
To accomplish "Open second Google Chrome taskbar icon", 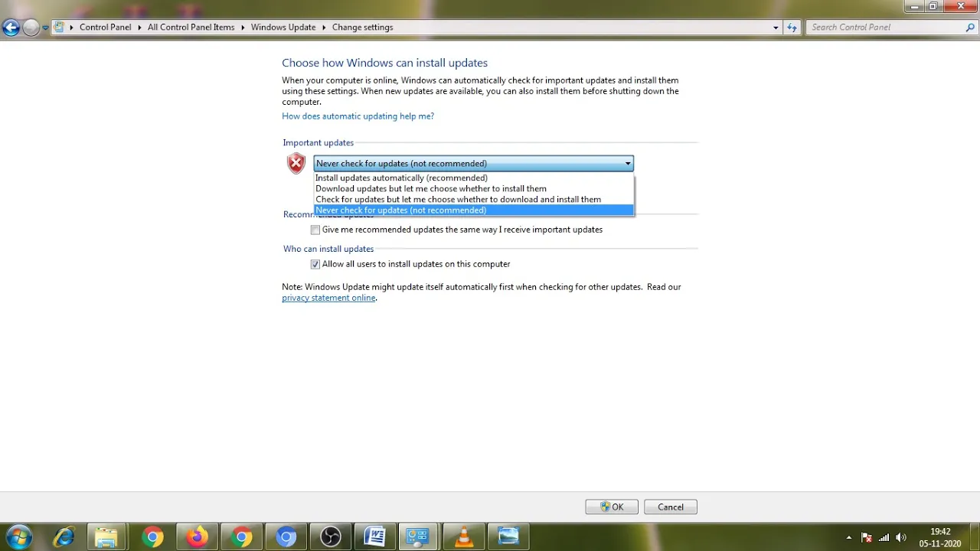I will (x=241, y=537).
